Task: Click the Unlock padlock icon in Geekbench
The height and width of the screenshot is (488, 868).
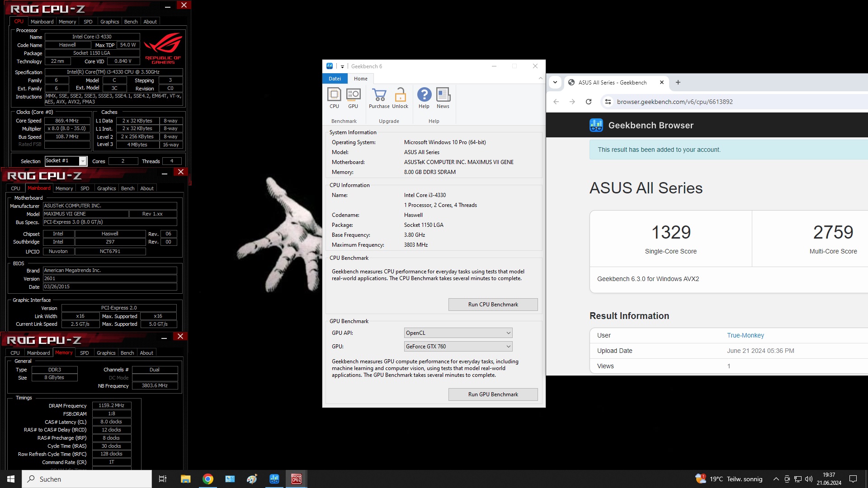Action: (400, 98)
